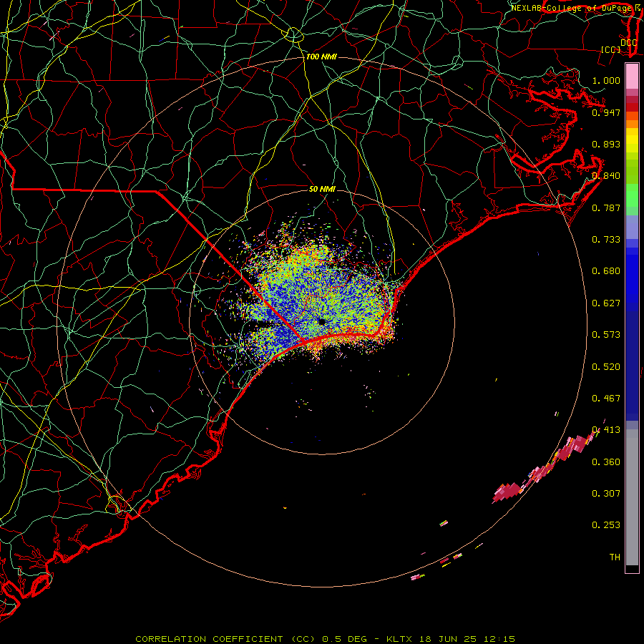Select the 100 NMI range ring label

click(x=321, y=57)
